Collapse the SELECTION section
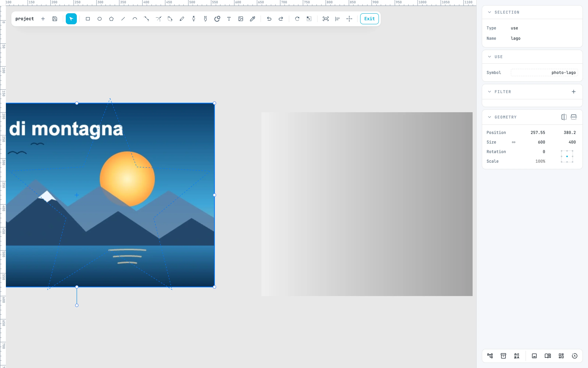588x368 pixels. click(x=490, y=12)
